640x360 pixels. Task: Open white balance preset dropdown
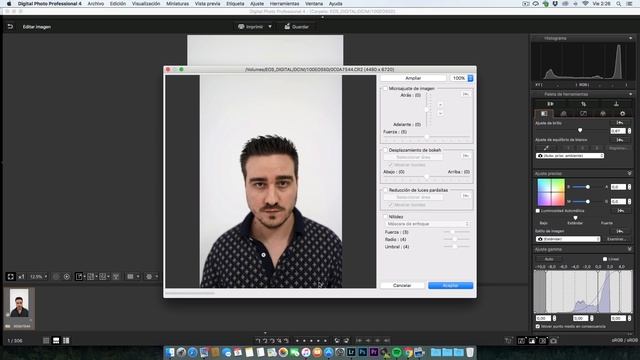pos(570,156)
